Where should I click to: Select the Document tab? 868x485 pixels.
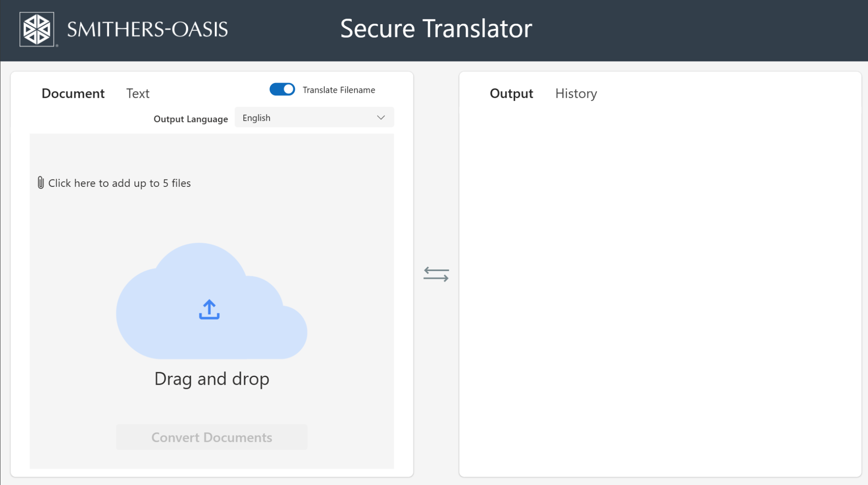[x=73, y=93]
